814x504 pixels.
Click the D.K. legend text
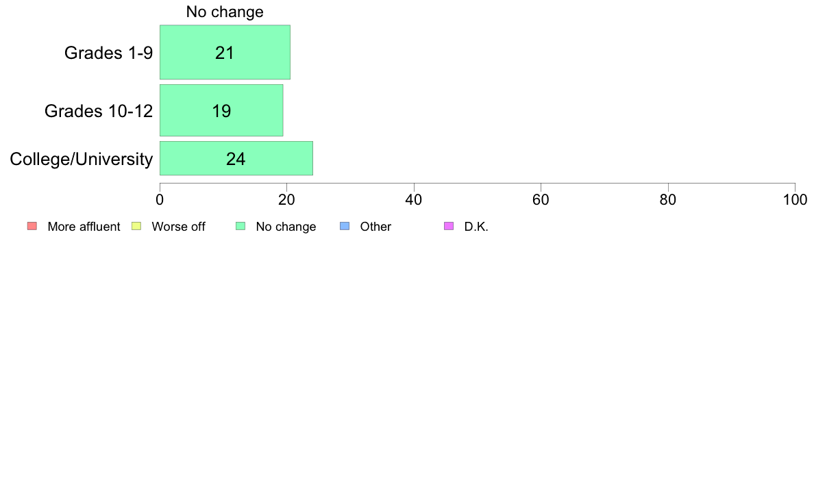(476, 227)
